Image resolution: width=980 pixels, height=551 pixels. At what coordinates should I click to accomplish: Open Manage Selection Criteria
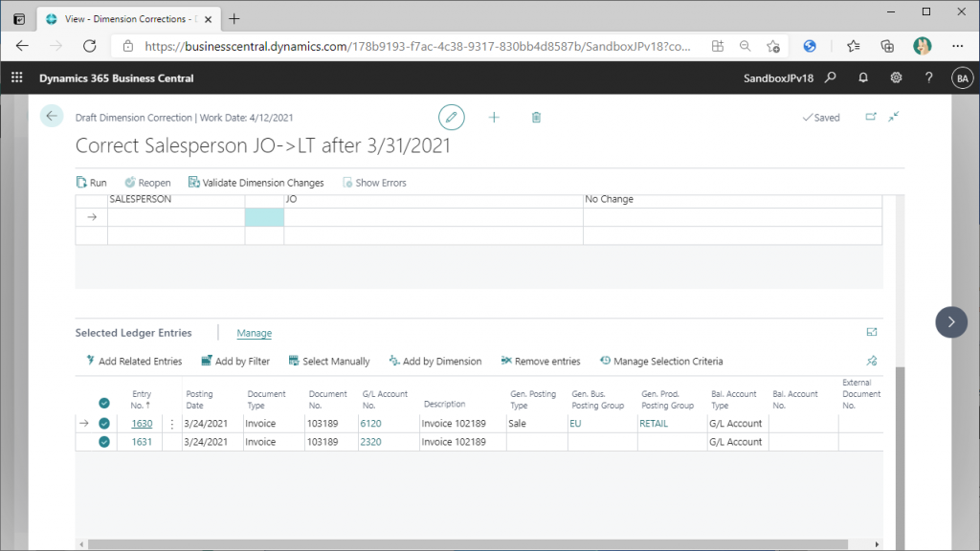point(661,361)
